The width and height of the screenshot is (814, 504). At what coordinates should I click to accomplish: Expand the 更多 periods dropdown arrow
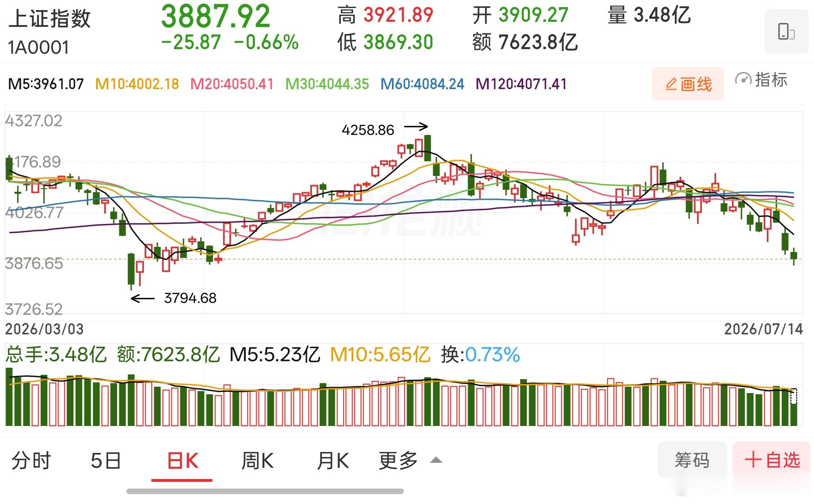436,460
